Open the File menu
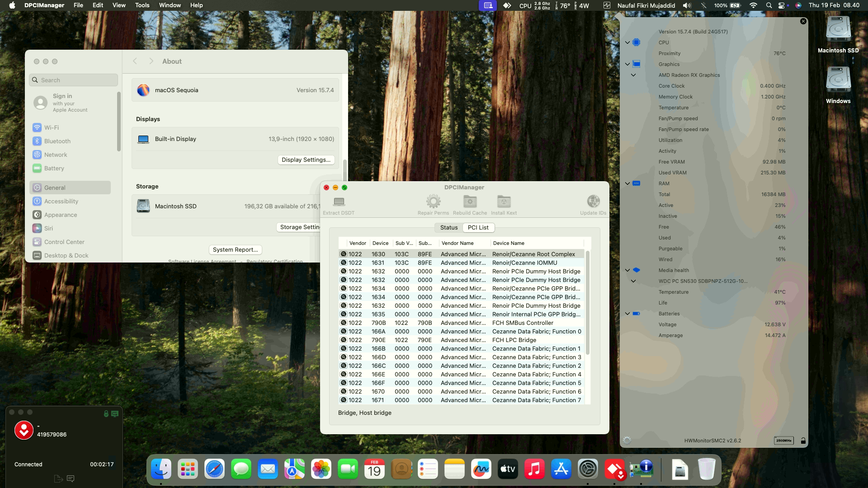Screen dimensions: 868x488 (78, 5)
